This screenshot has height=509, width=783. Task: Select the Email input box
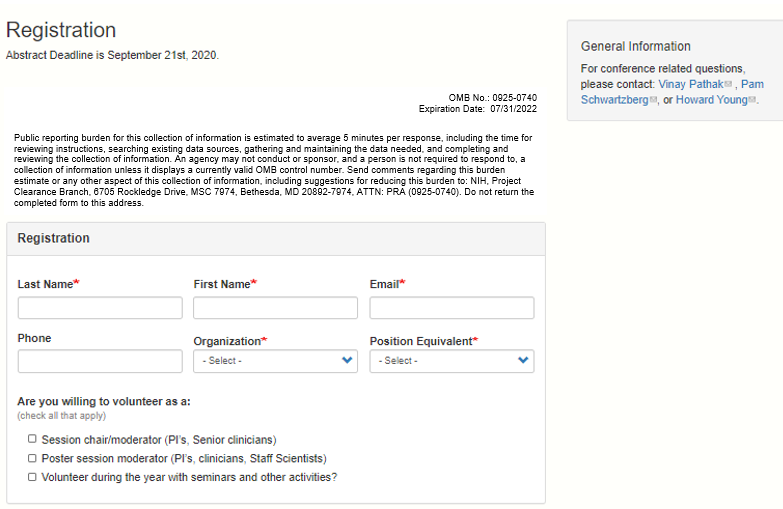tap(452, 308)
